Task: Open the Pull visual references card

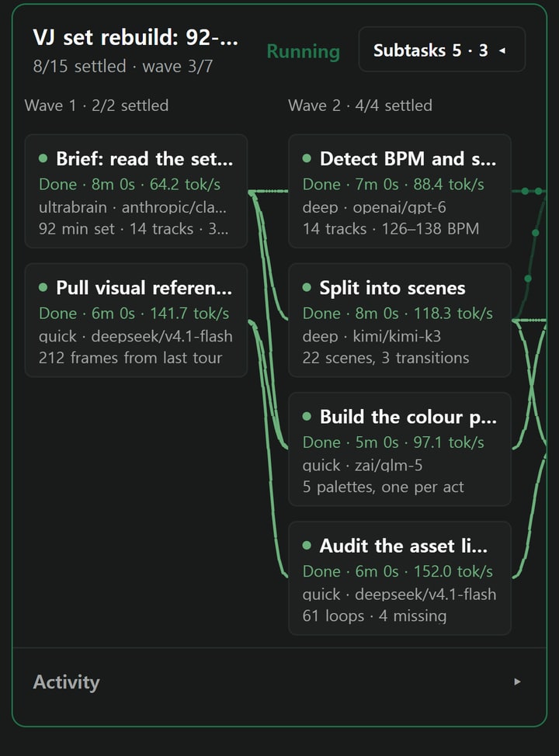Action: point(136,320)
